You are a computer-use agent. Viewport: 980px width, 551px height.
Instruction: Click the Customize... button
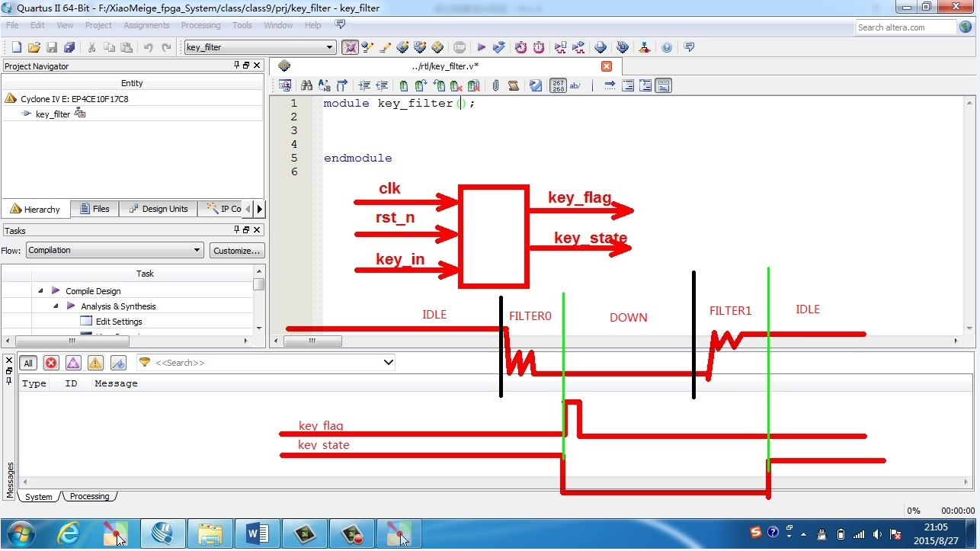click(236, 250)
